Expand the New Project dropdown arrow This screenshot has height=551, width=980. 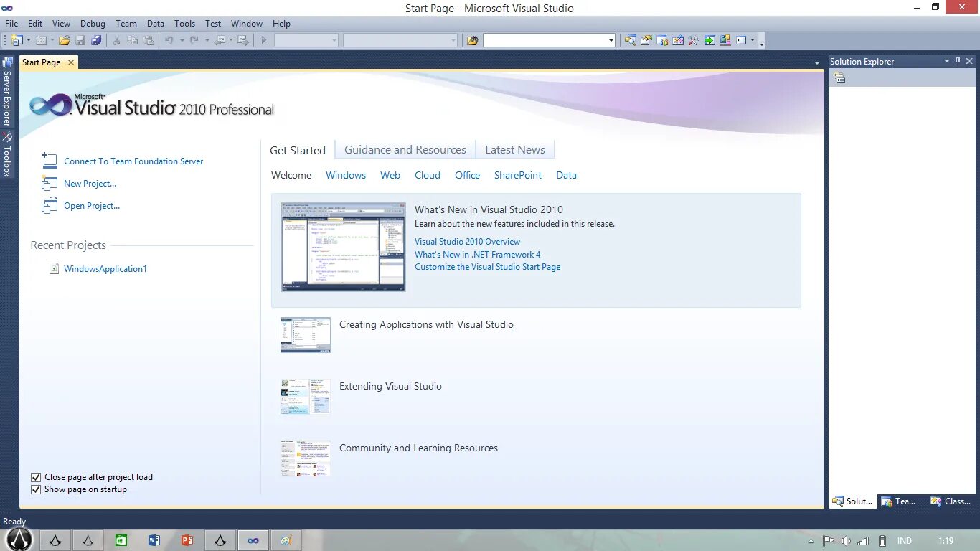(29, 40)
